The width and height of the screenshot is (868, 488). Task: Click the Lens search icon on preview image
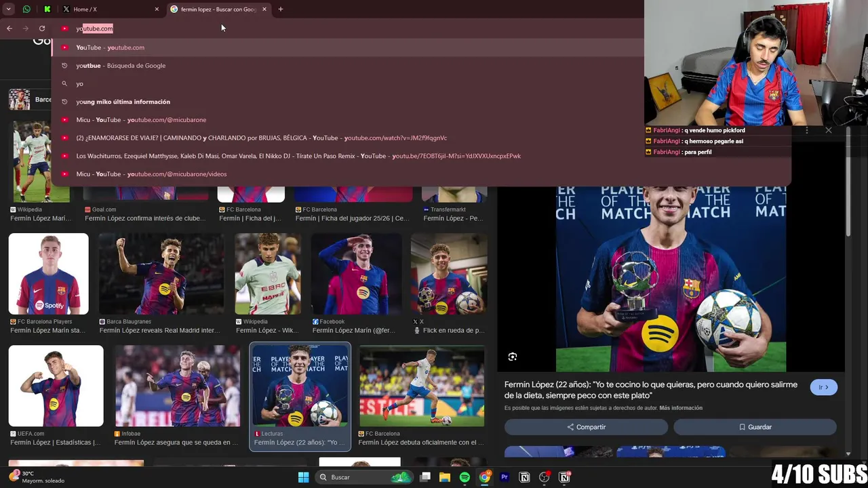[x=513, y=357]
